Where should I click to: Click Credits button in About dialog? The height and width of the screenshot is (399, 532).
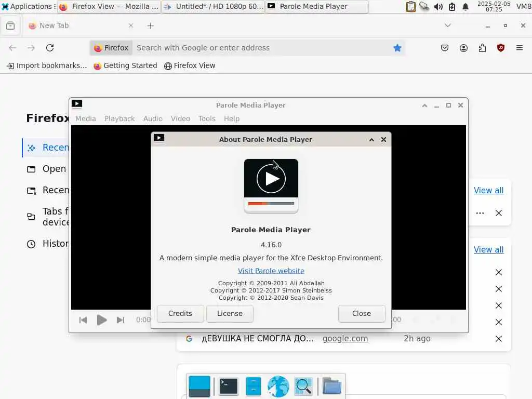coord(180,313)
